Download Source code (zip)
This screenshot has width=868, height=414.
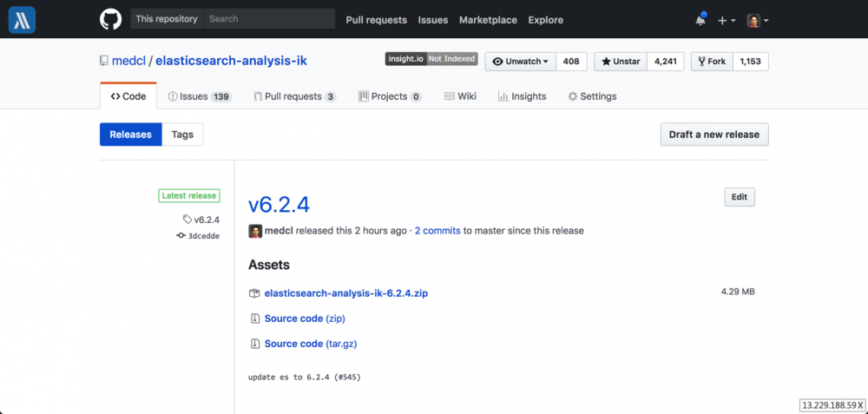click(305, 319)
